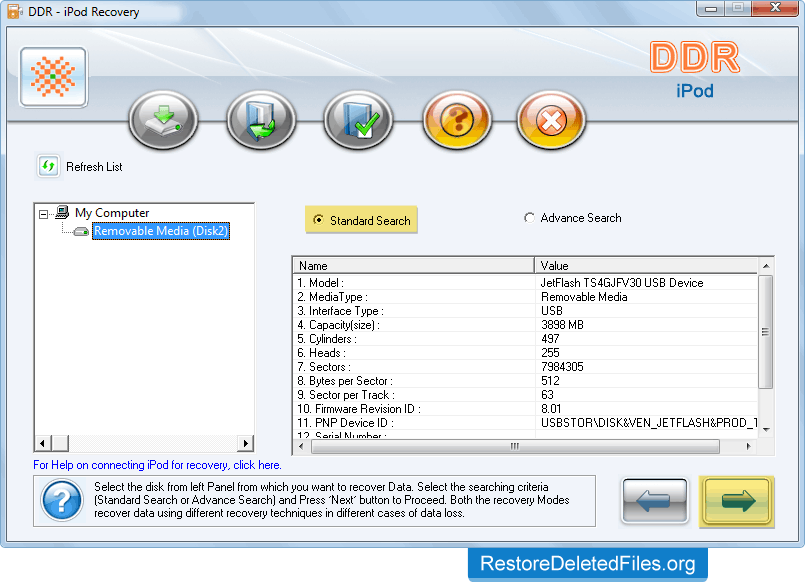Click the '11. PNP Device ID :' row

coord(346,423)
